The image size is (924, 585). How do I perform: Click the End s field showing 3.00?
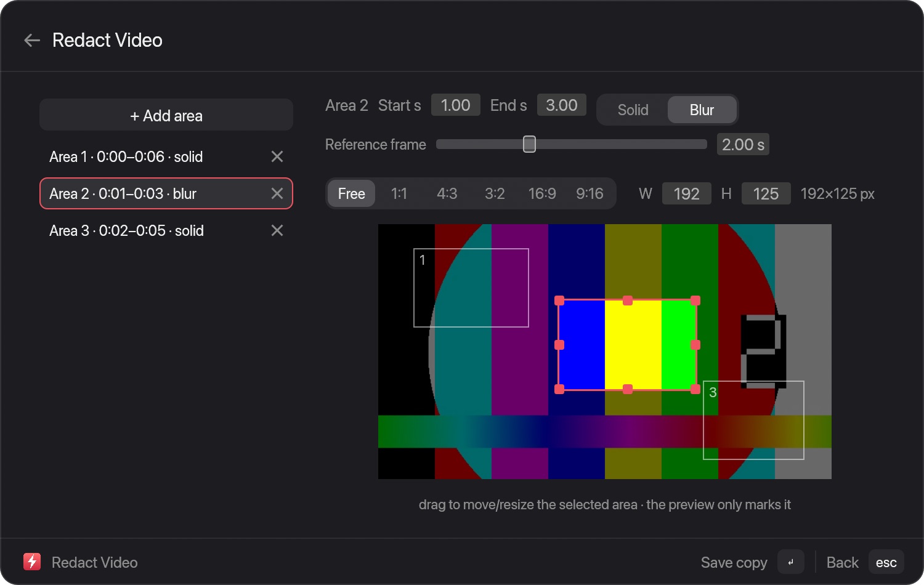click(x=562, y=105)
